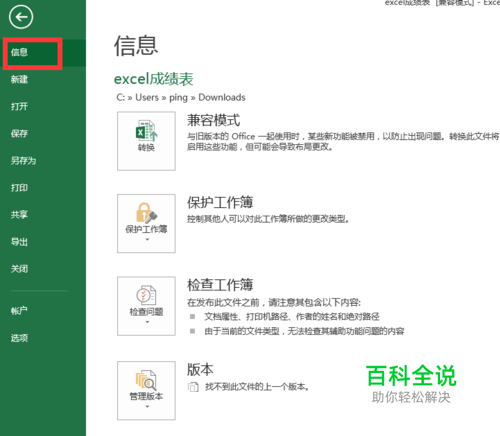Click the Users path segment
The image size is (500, 436).
click(x=147, y=97)
